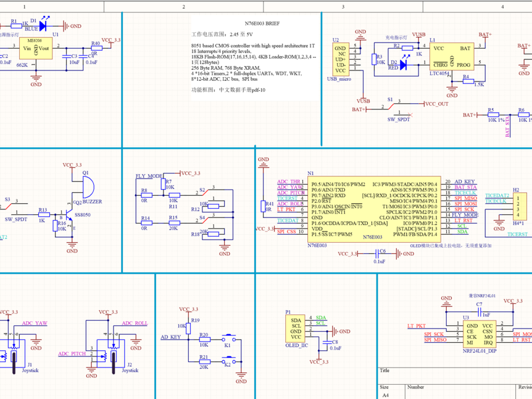
Task: Click the K1 push button symbol
Action: tap(229, 338)
